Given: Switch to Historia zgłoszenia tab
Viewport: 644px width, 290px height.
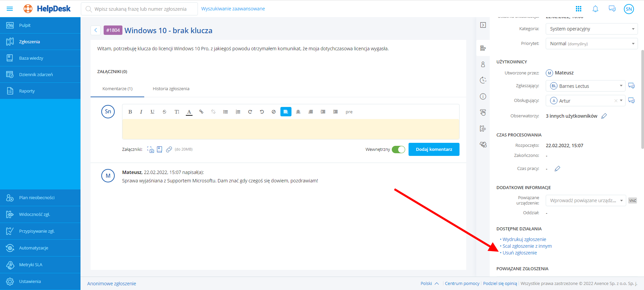Looking at the screenshot, I should [x=171, y=89].
